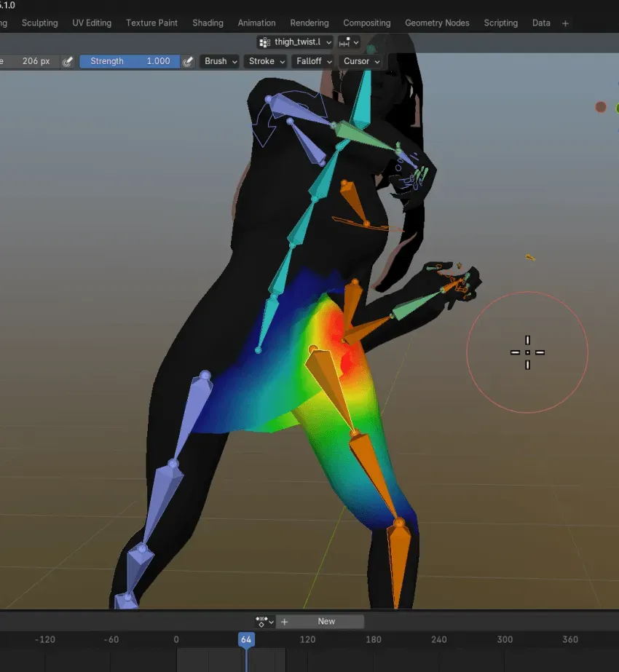
Task: Expand the Stroke settings dropdown
Action: pyautogui.click(x=267, y=61)
